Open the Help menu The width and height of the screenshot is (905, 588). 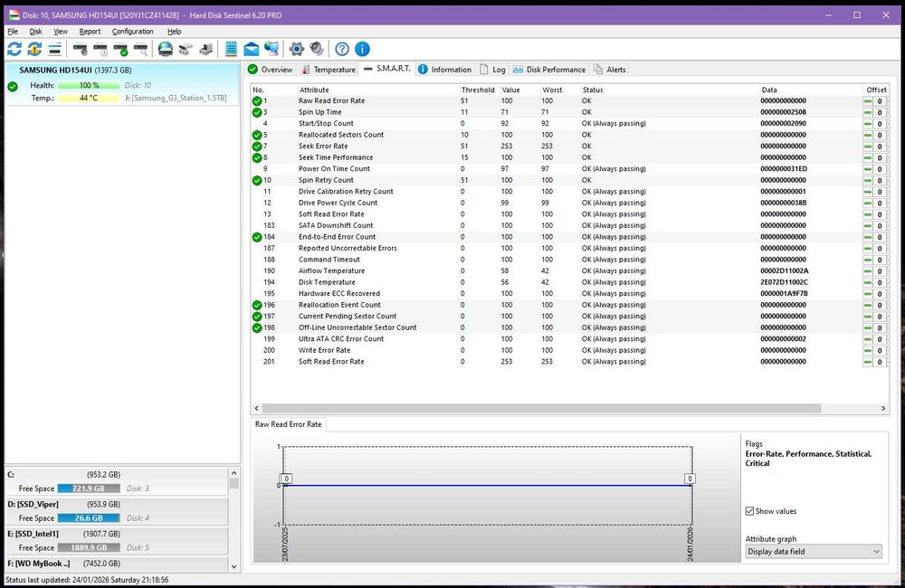click(175, 31)
